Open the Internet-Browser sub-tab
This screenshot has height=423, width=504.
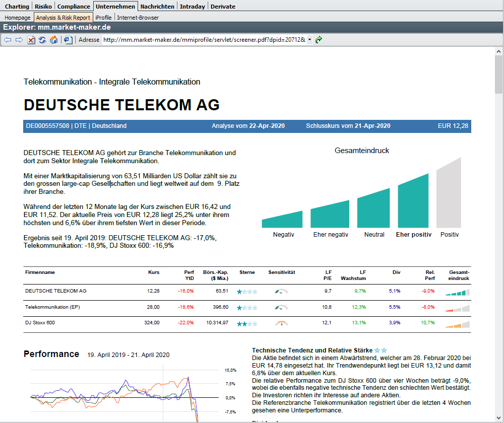(138, 18)
